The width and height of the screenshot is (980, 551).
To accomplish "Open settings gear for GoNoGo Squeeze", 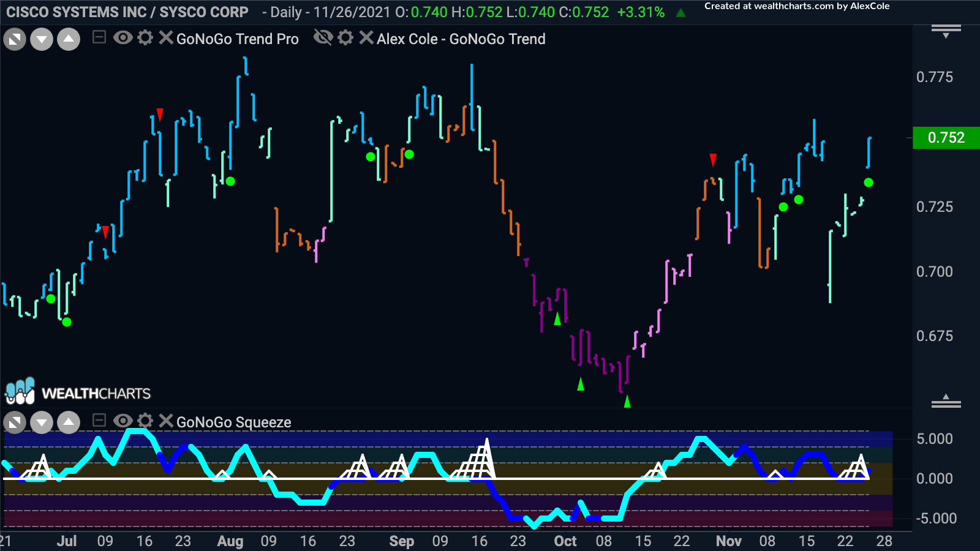I will (145, 422).
